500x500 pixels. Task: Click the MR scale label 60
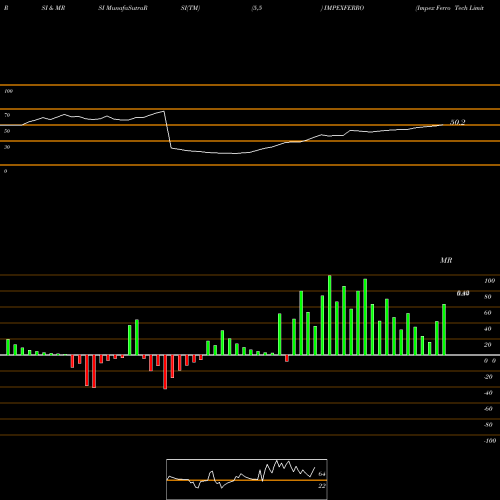(488, 313)
